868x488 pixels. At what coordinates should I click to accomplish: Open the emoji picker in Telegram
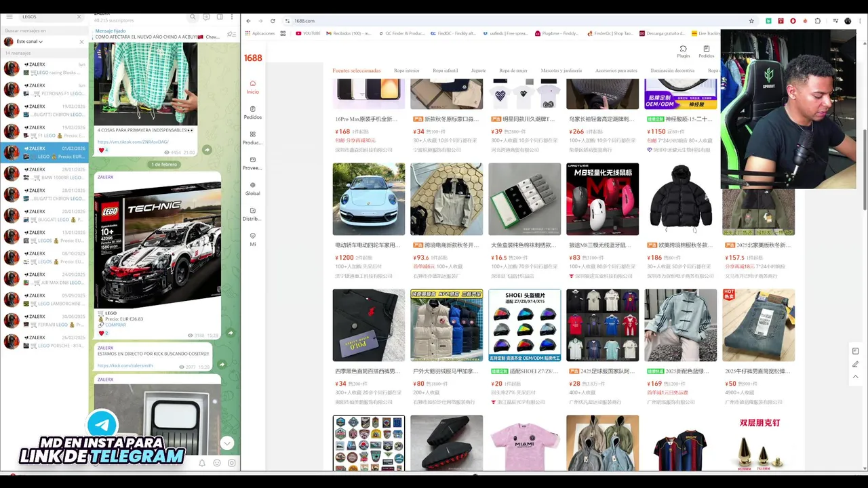pos(217,463)
